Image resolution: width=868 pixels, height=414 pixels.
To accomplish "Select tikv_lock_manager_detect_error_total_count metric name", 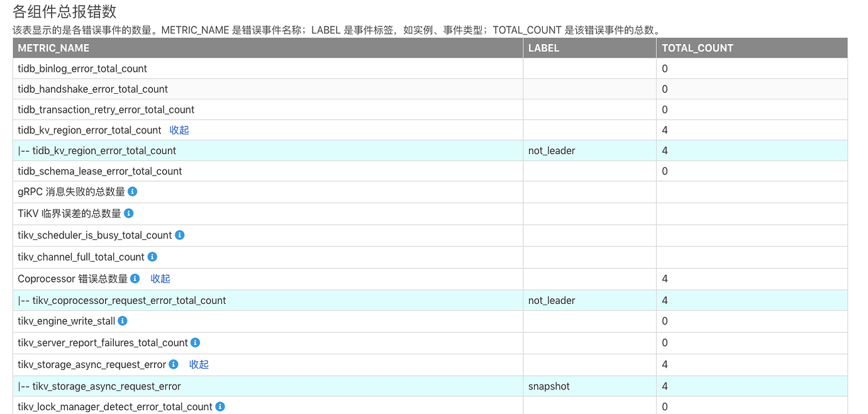I will pyautogui.click(x=115, y=407).
